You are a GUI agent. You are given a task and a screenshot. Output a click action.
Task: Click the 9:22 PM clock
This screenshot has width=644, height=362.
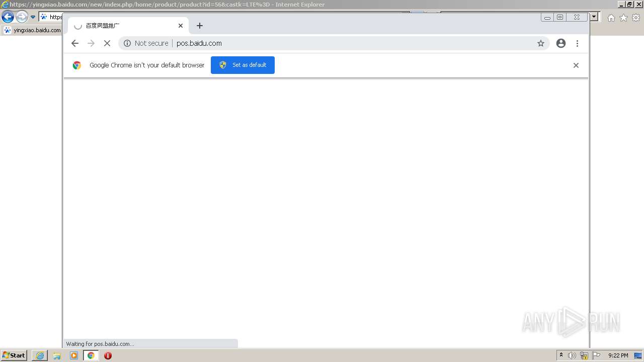[618, 355]
